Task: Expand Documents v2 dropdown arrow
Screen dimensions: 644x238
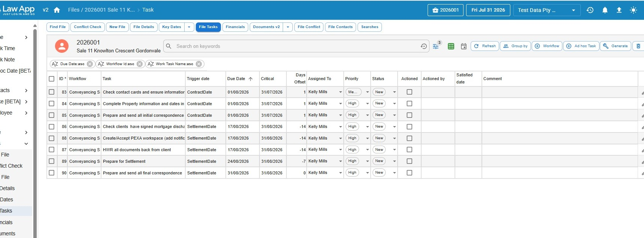Action: point(288,27)
